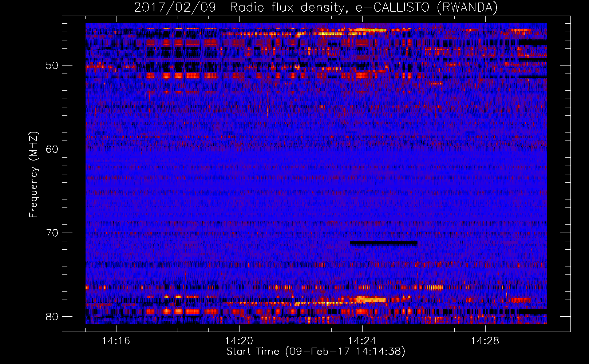
Task: Click the 80 MHz frequency tick label
Action: click(52, 317)
